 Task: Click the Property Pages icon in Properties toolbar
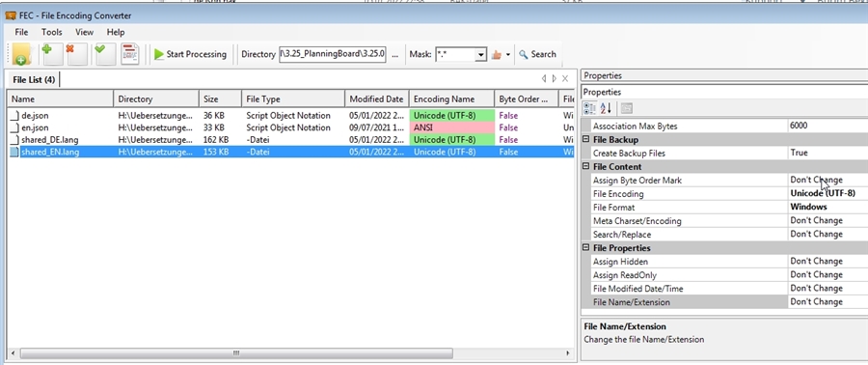[626, 108]
